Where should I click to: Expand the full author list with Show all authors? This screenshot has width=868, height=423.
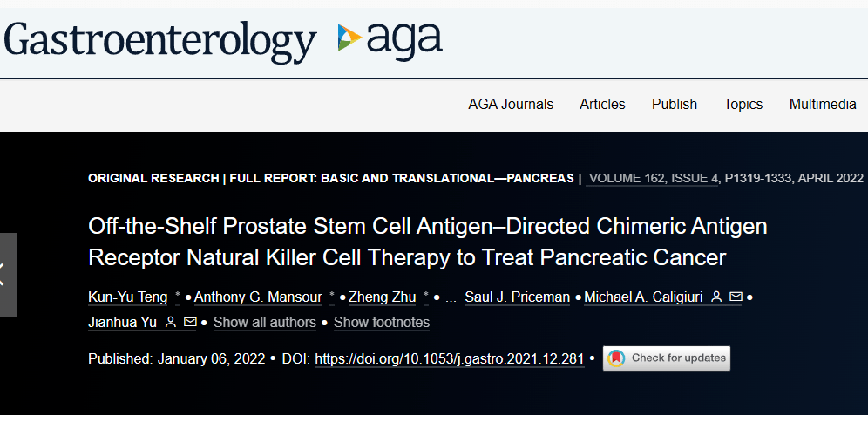[265, 322]
